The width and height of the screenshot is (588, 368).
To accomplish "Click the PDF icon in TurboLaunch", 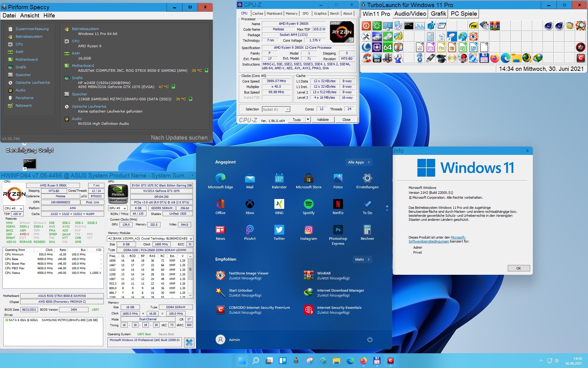I will (x=473, y=26).
